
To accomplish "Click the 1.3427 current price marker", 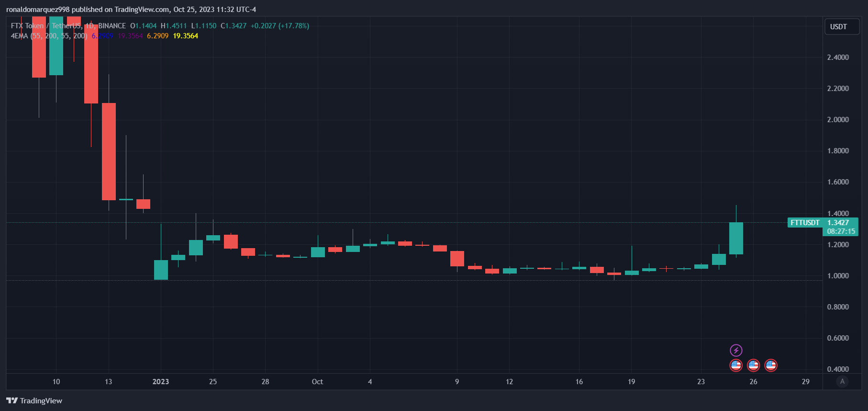I will (838, 223).
